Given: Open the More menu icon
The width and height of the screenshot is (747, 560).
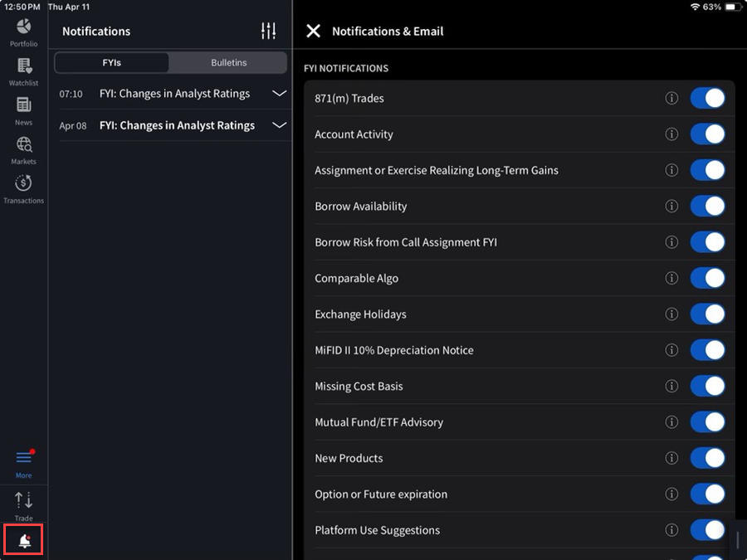Looking at the screenshot, I should click(x=23, y=465).
